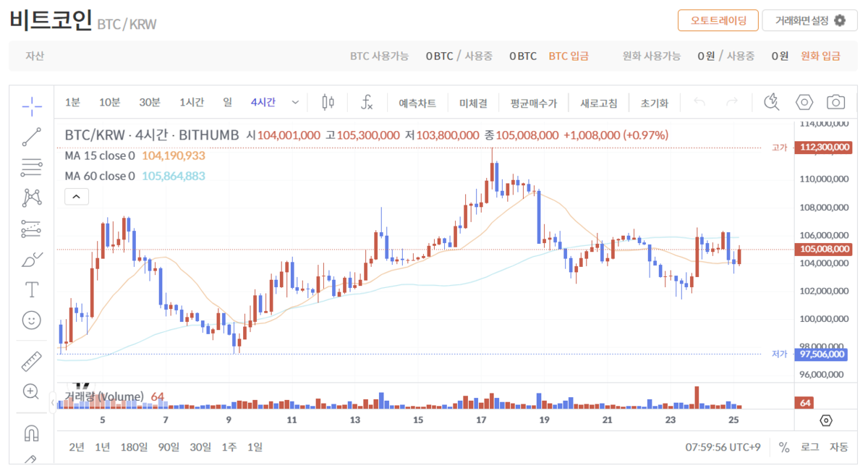
Task: Select the 90일 date range
Action: click(169, 447)
